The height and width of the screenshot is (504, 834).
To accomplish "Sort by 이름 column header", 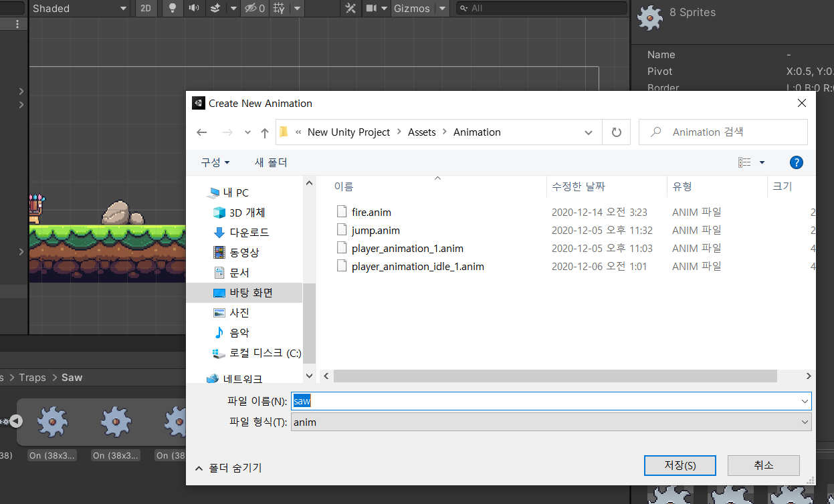I will [344, 186].
